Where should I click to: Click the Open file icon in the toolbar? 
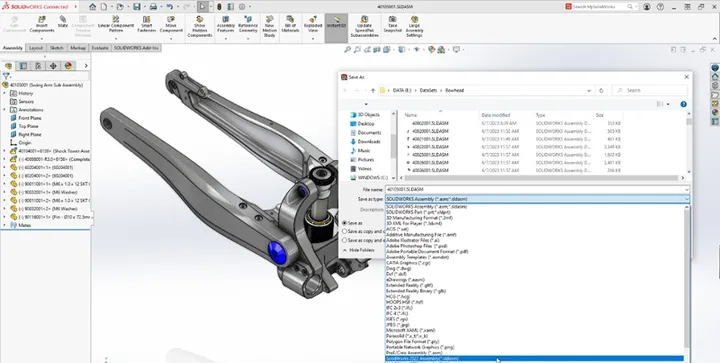coord(120,7)
